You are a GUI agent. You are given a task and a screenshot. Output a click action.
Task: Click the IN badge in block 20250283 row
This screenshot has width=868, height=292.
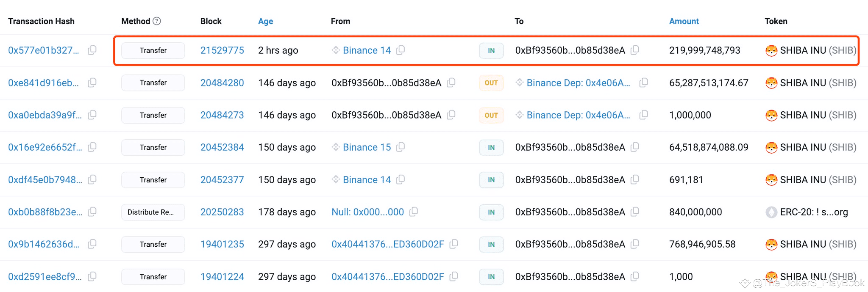click(491, 212)
